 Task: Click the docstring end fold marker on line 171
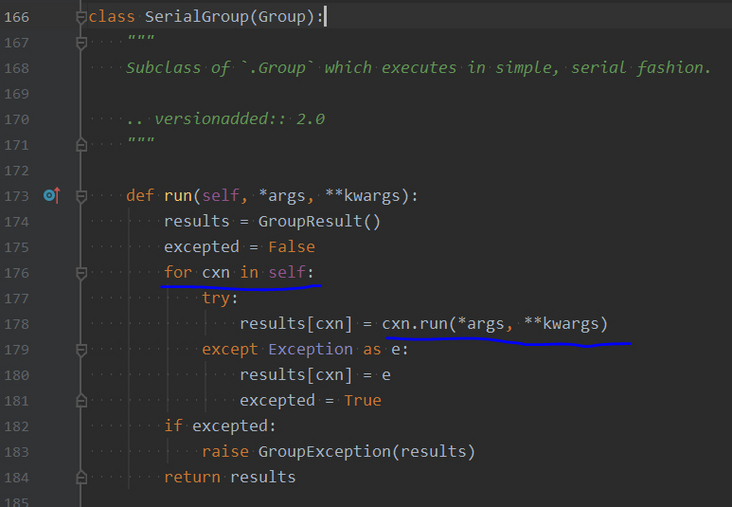[x=81, y=145]
